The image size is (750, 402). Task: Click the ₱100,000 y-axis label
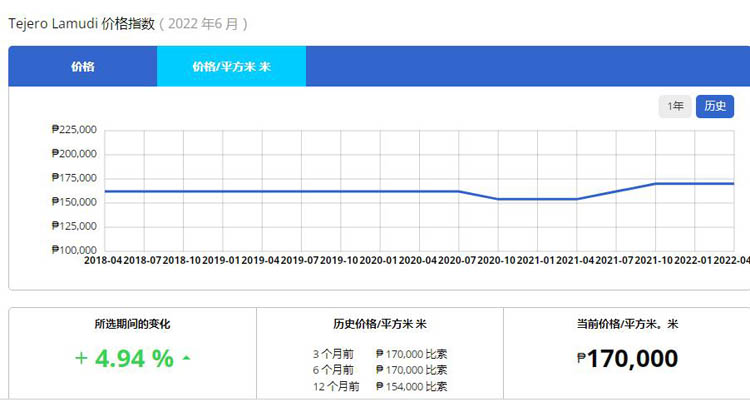[x=74, y=249]
